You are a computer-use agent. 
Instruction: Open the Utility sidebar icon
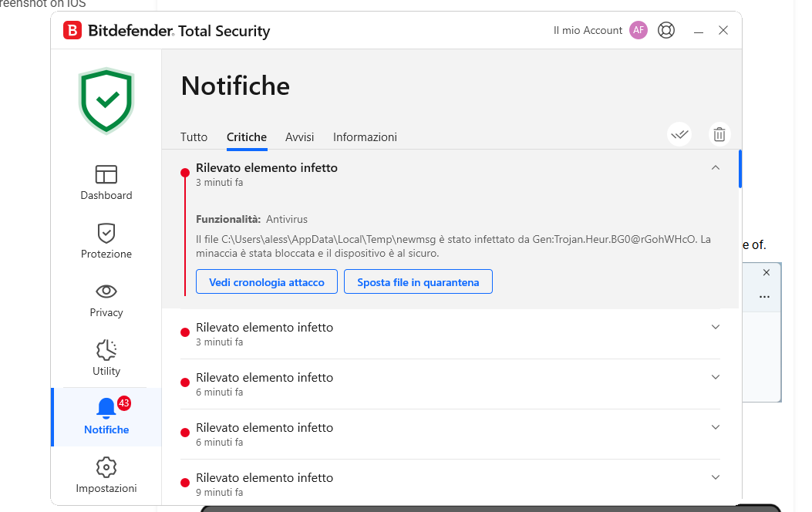tap(106, 350)
